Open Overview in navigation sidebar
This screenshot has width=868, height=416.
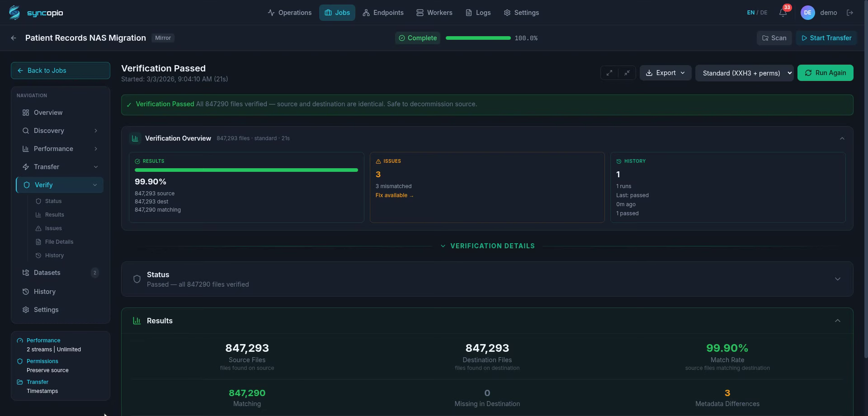click(60, 113)
